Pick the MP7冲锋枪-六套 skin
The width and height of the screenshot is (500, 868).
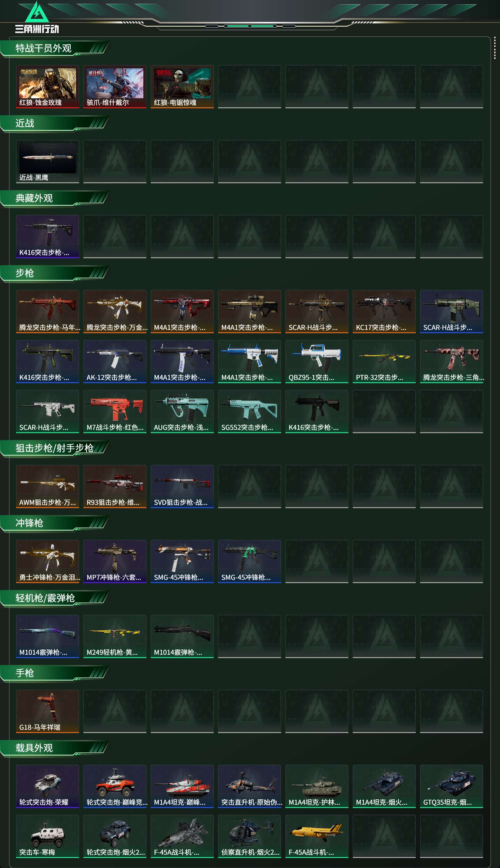(115, 561)
